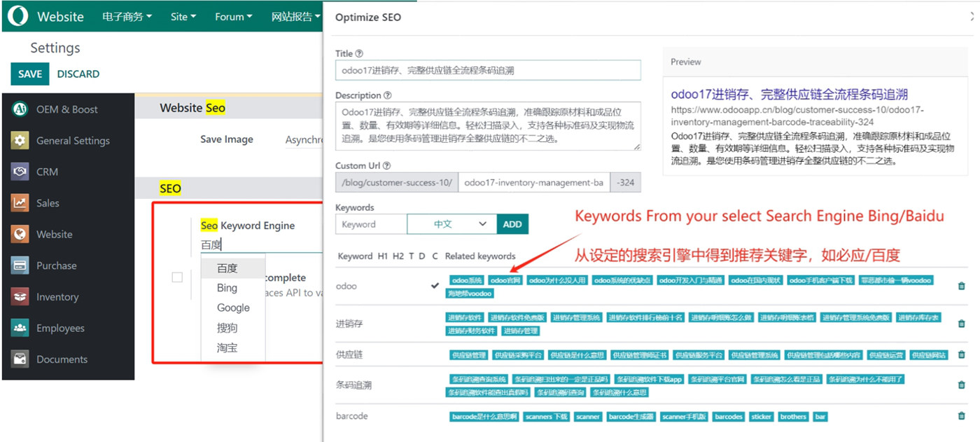Click the odoo系统 related keyword tag
Screen dimensions: 980x442
pos(467,280)
